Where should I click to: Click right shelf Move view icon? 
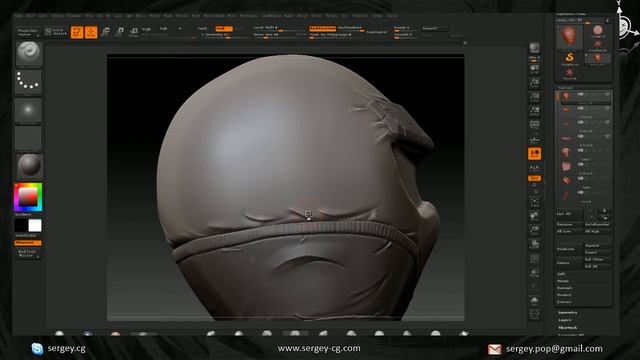pyautogui.click(x=534, y=216)
